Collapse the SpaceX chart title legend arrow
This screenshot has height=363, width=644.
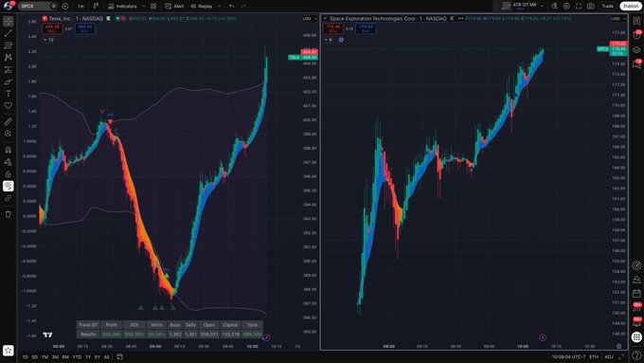coord(325,19)
